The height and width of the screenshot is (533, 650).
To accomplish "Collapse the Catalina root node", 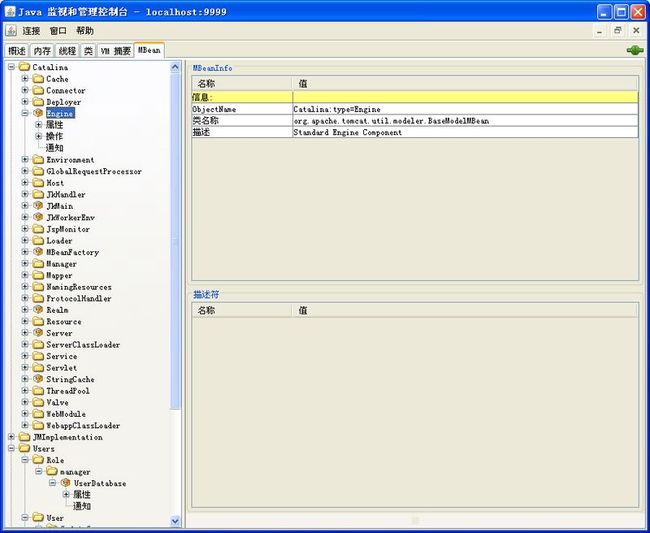I will tap(11, 67).
